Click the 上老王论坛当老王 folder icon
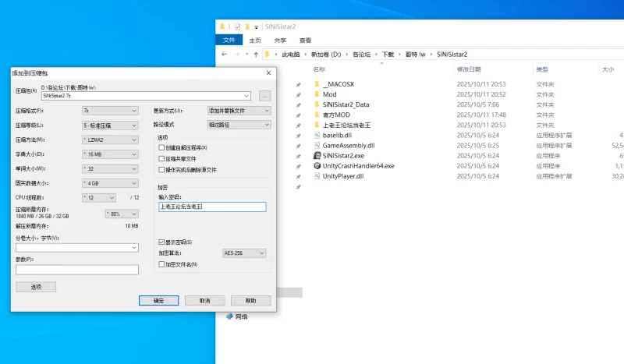The width and height of the screenshot is (624, 364). pyautogui.click(x=317, y=125)
